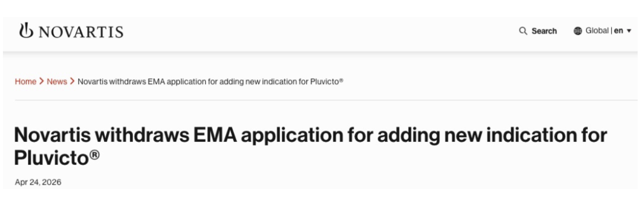Viewport: 644px width, 208px height.
Task: Click the magnifying glass search icon
Action: tap(523, 31)
